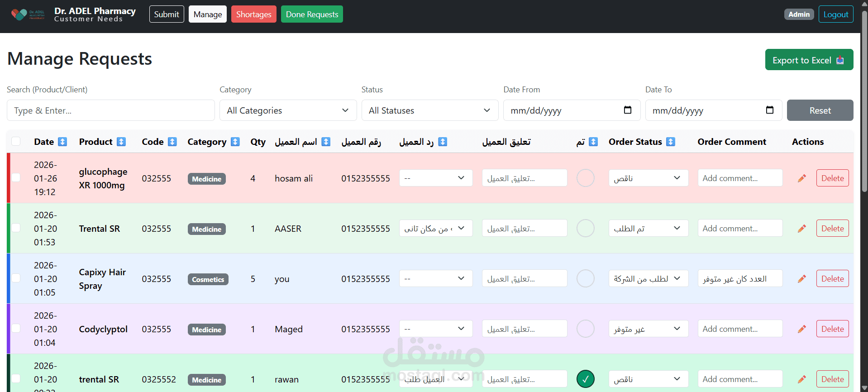Image resolution: width=868 pixels, height=392 pixels.
Task: Open the All Statuses filter dropdown
Action: (x=430, y=110)
